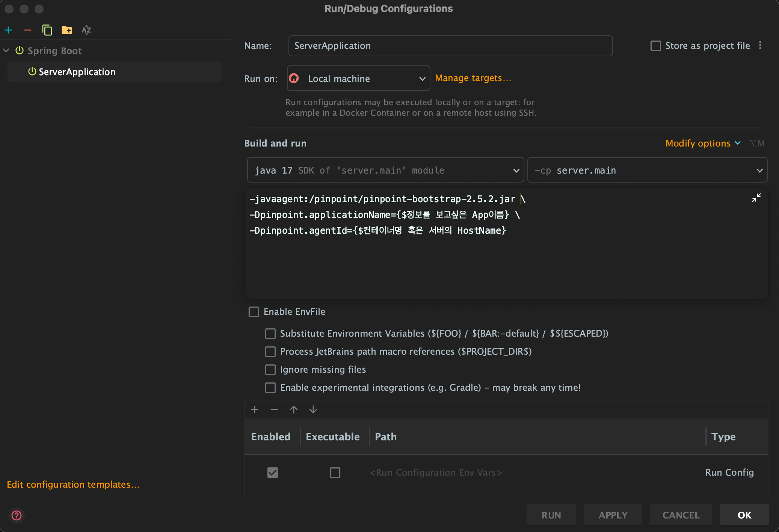Enable the Store as project file checkbox
779x532 pixels.
[x=656, y=46]
